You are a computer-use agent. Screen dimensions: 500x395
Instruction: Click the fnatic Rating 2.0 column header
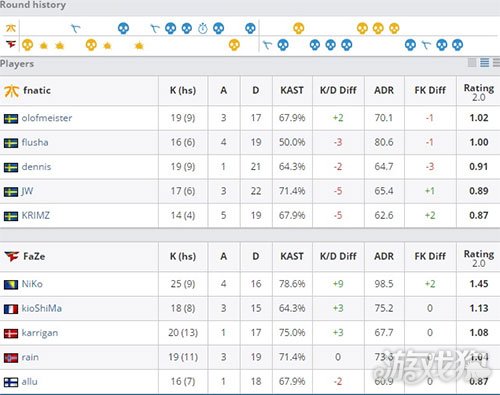tap(479, 92)
